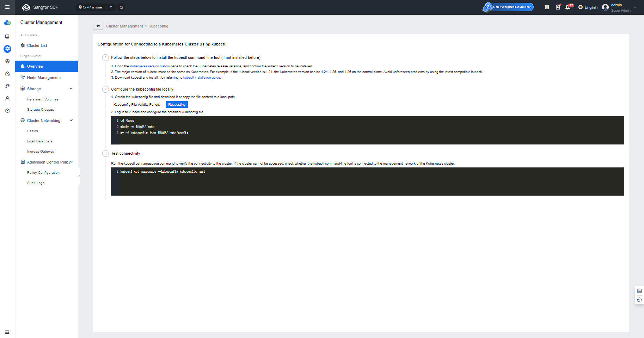Open the floating document/feedback icon at right
Image resolution: width=644 pixels, height=338 pixels.
tap(639, 291)
